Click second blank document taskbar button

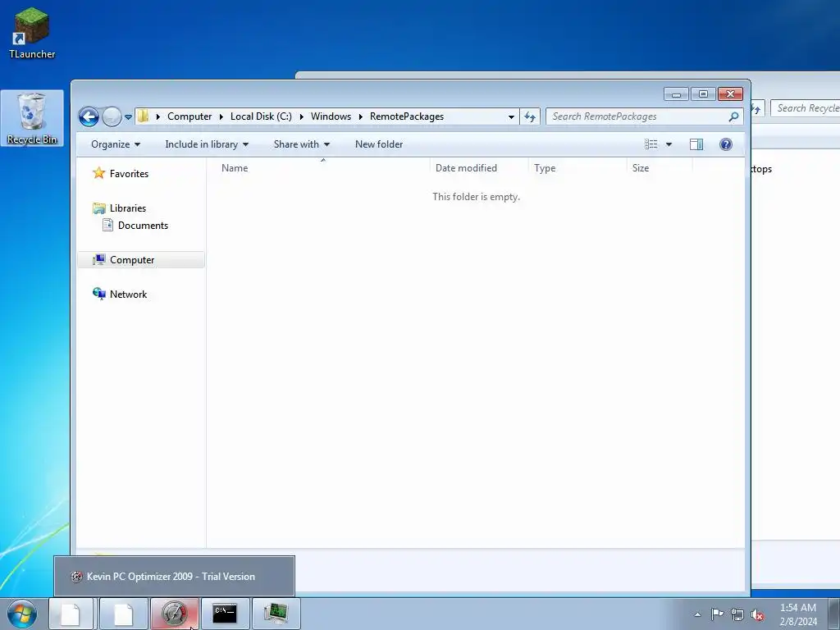(x=123, y=614)
